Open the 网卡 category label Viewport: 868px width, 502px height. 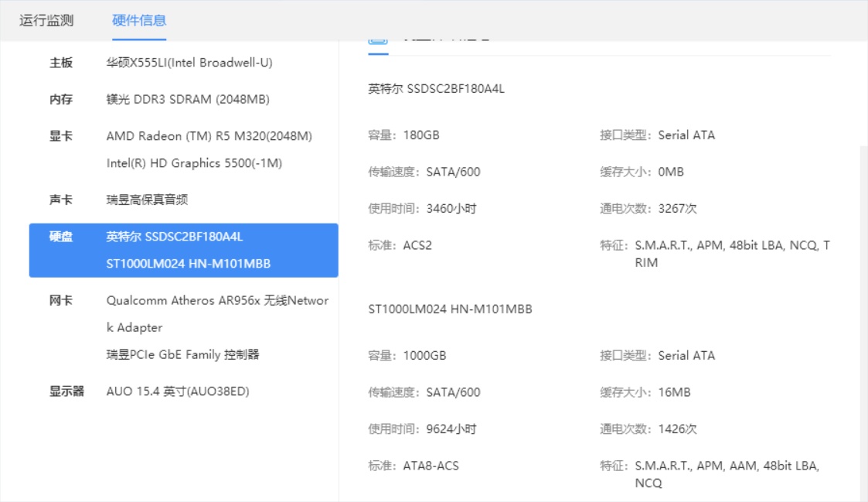61,300
